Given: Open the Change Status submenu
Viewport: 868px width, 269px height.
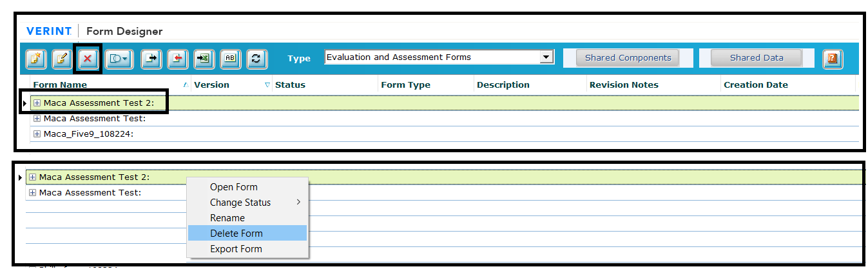Looking at the screenshot, I should (x=247, y=203).
